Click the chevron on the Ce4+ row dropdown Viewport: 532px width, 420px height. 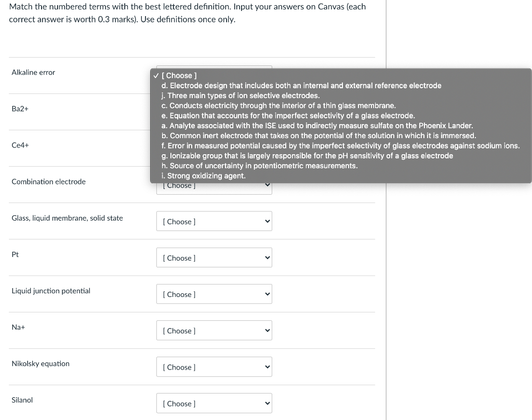click(x=267, y=148)
